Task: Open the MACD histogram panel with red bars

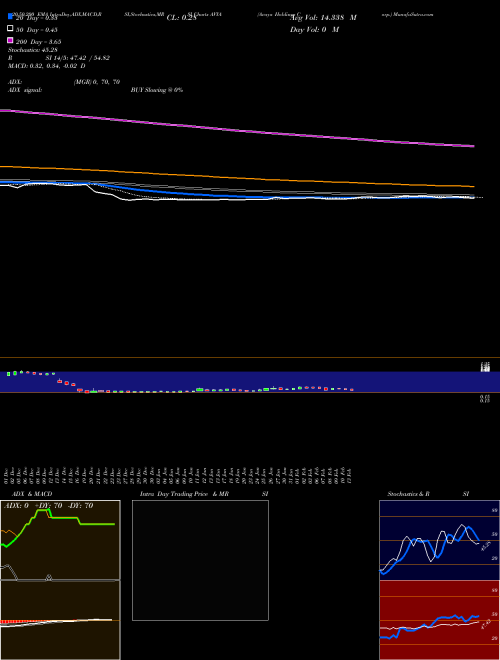Action: pos(60,620)
